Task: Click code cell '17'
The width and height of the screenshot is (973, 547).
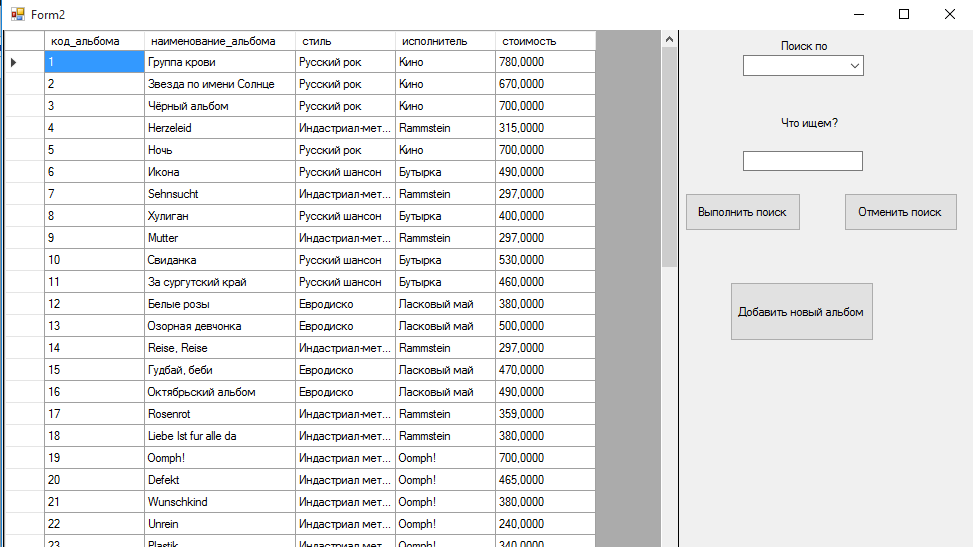Action: (x=94, y=414)
